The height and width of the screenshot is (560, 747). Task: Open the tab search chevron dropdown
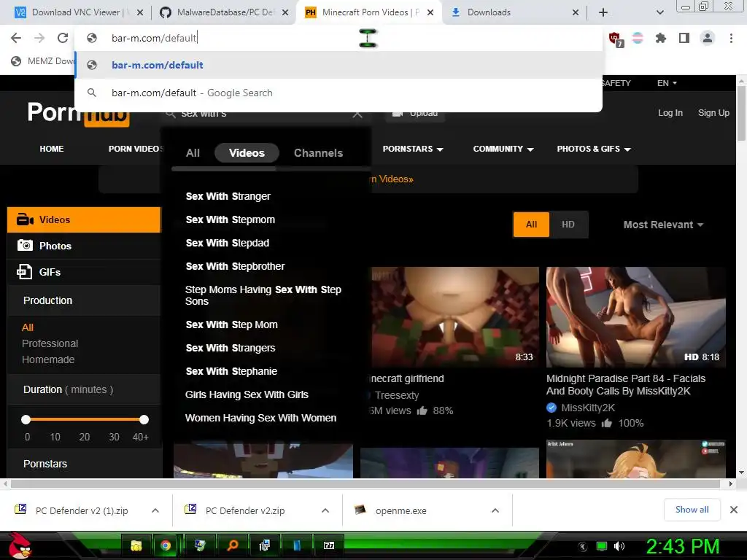coord(659,12)
